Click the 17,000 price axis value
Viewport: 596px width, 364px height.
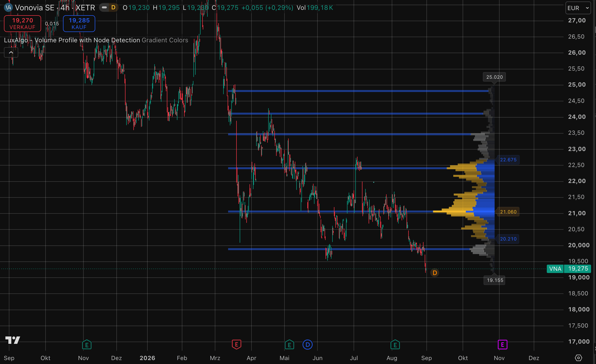click(579, 342)
